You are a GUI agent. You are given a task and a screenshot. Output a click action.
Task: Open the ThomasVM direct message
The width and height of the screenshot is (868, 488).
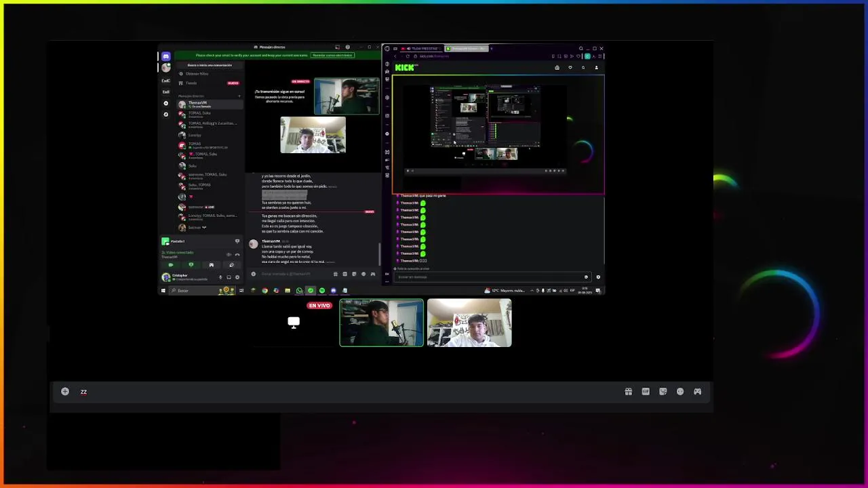pos(210,104)
